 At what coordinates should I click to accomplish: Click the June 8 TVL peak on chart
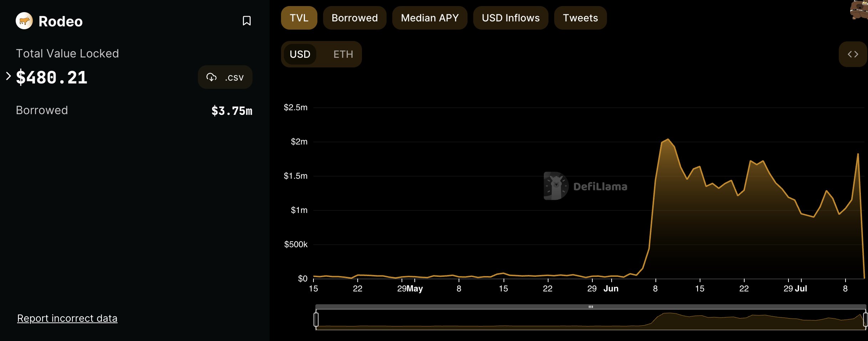coord(668,139)
